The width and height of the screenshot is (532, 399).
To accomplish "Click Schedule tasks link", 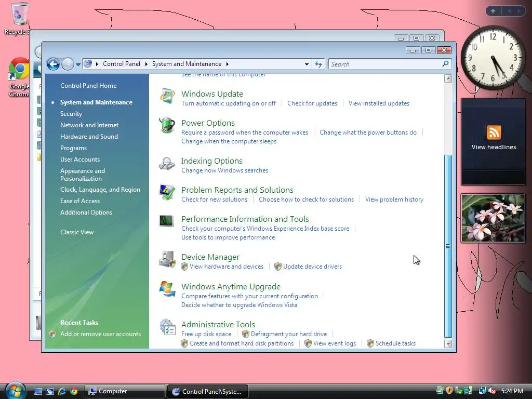I will click(x=395, y=343).
